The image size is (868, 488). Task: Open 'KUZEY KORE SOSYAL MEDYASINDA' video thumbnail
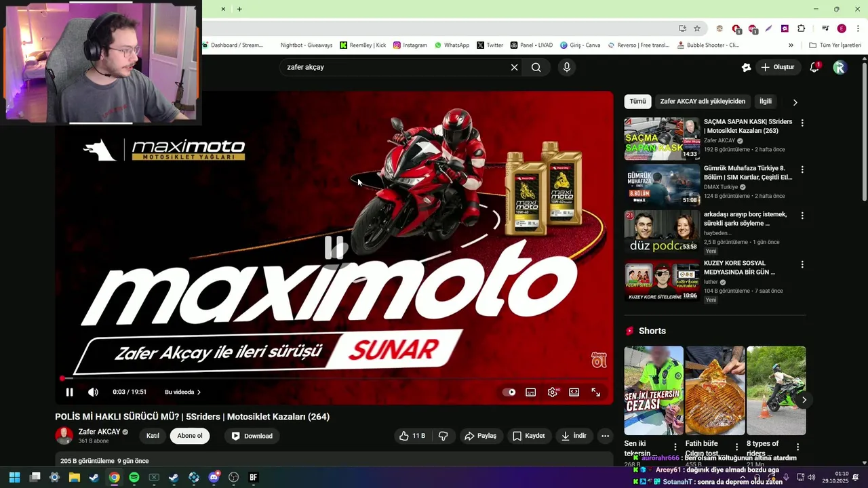[662, 281]
